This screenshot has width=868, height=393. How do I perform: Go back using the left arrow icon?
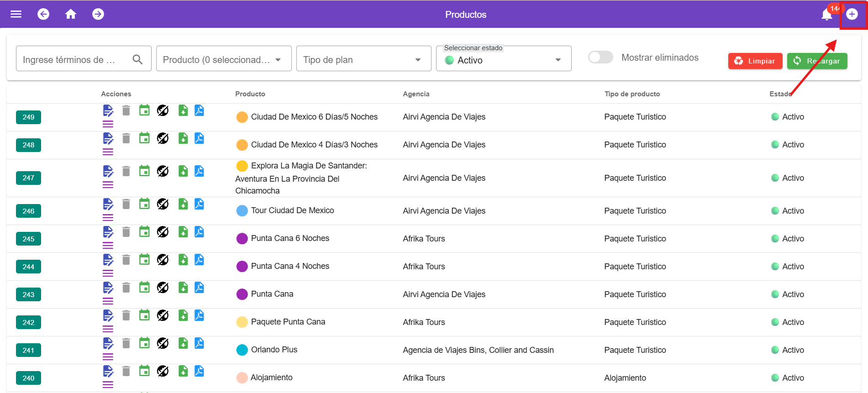click(43, 14)
